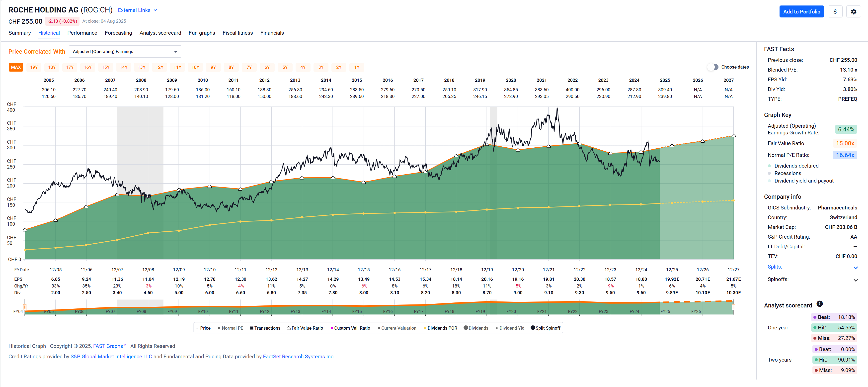
Task: Toggle Dividends POR legend item
Action: tap(440, 328)
